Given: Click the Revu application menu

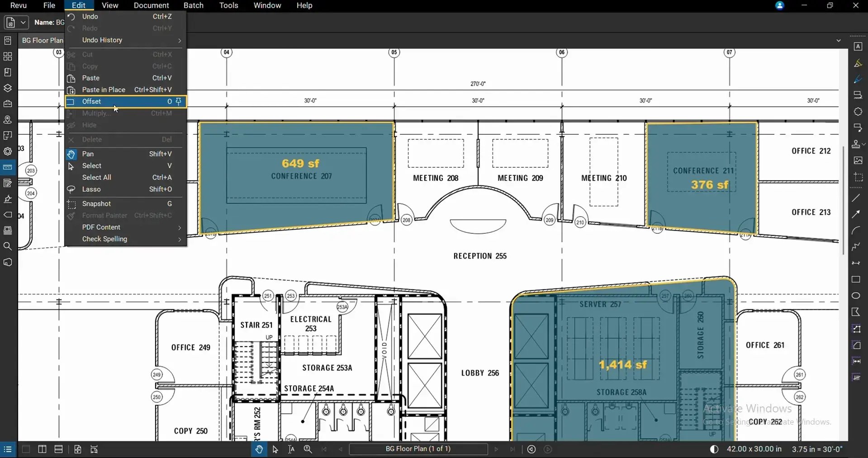Looking at the screenshot, I should [19, 5].
